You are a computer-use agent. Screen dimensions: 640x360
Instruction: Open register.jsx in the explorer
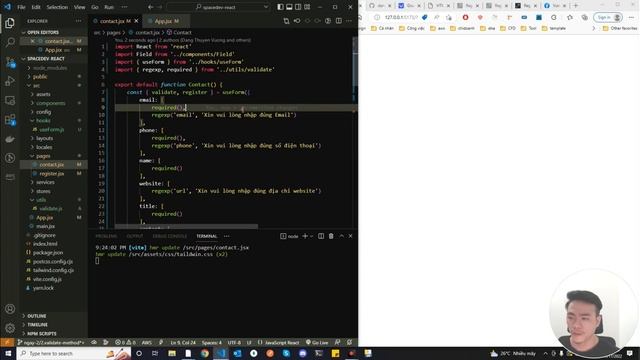coord(52,173)
